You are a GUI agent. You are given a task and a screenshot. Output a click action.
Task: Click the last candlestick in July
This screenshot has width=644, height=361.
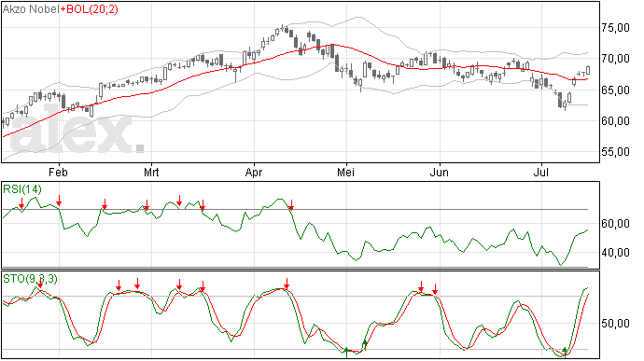[x=588, y=70]
